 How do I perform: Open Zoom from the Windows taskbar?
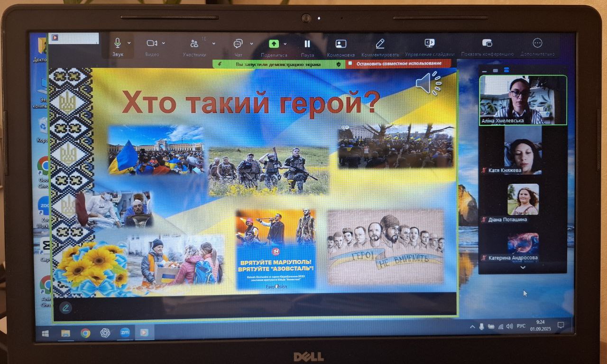point(125,333)
